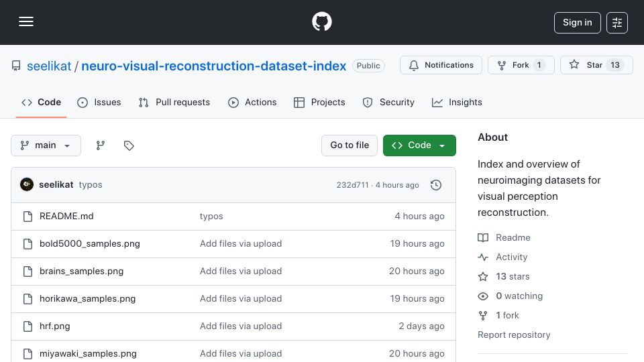Open the Pull requests tab
This screenshot has width=644, height=362.
click(x=174, y=102)
